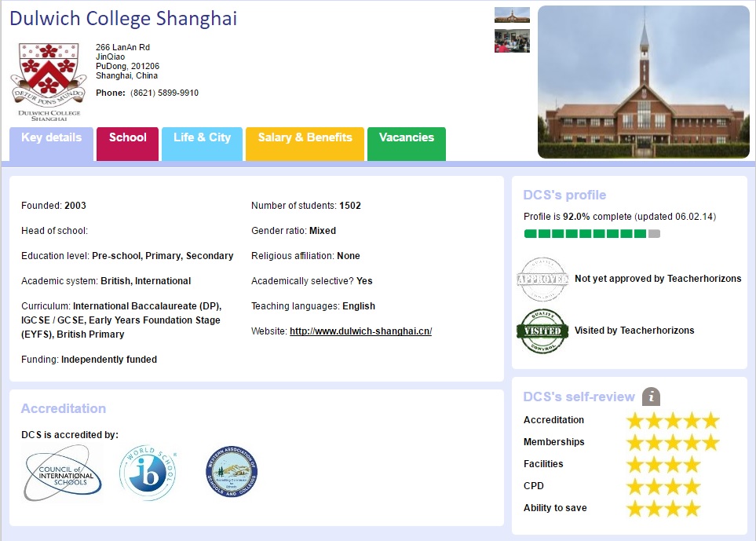This screenshot has height=541, width=756.
Task: Click Visited by Teacherhorizons text
Action: (x=634, y=331)
